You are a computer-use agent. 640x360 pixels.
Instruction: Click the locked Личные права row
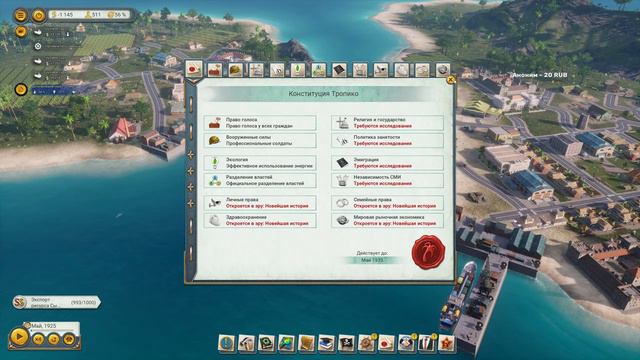click(x=260, y=203)
